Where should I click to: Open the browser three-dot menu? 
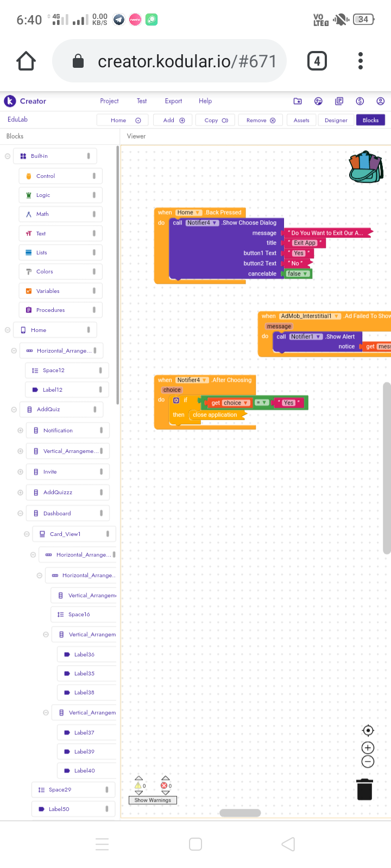[361, 61]
